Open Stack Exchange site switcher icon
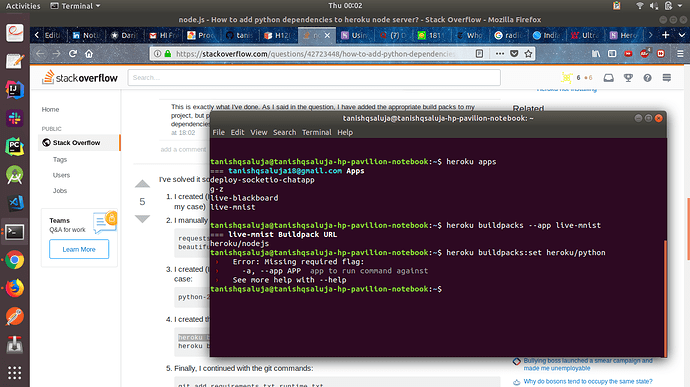 coord(667,78)
